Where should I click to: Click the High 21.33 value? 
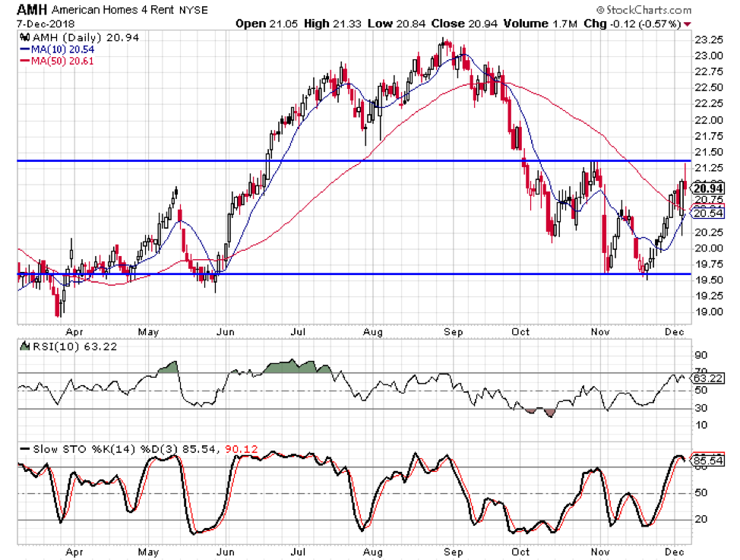(x=333, y=24)
